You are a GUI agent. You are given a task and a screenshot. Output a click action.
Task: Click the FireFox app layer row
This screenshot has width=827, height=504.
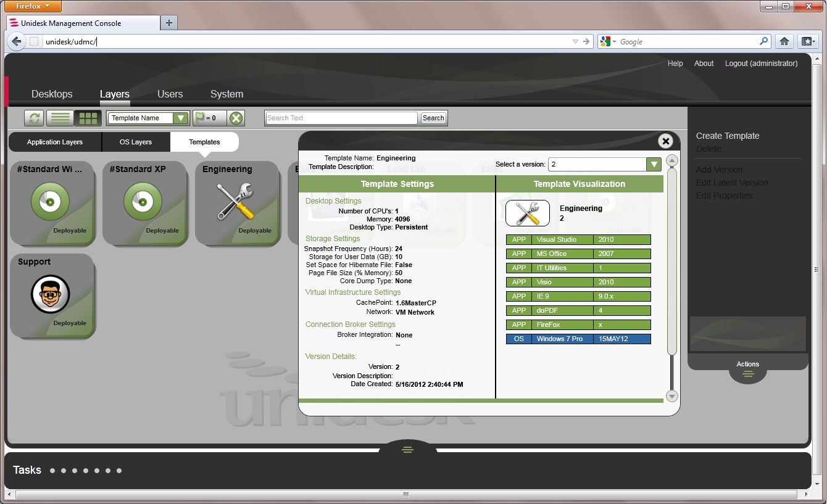point(578,324)
